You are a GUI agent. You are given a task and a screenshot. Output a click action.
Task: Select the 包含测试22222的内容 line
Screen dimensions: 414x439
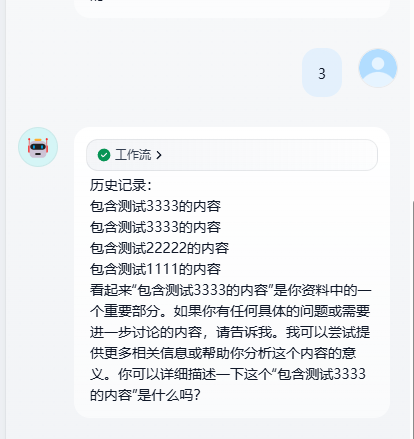(x=159, y=248)
